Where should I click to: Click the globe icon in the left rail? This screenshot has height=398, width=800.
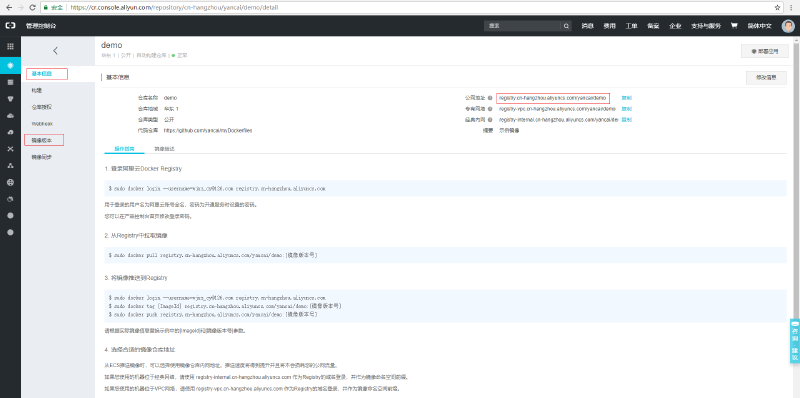[10, 182]
